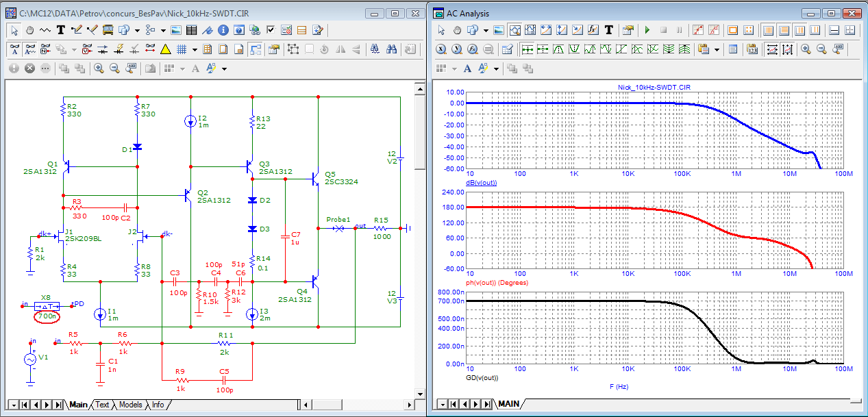Switch to the Models tab

point(130,405)
